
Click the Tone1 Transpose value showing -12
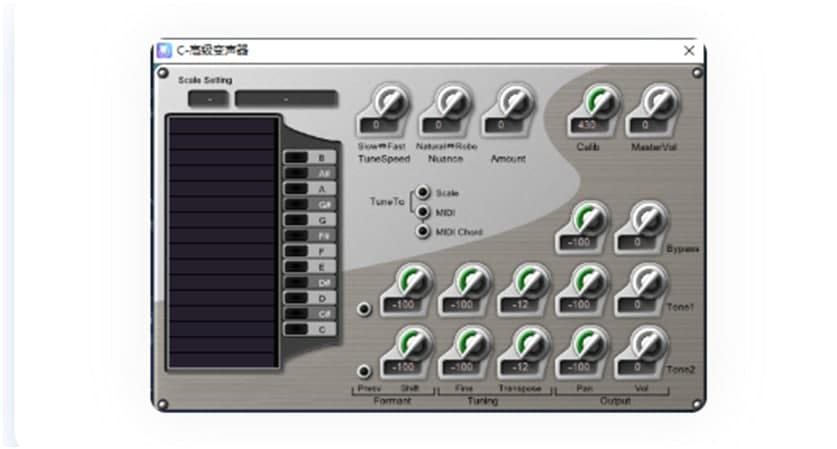(x=520, y=305)
